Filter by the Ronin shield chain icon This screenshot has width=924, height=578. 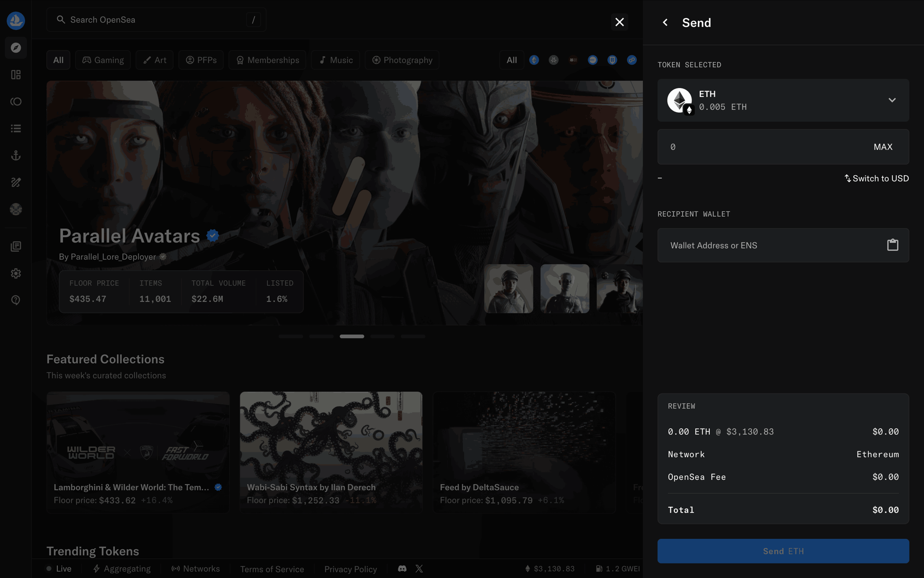pos(612,60)
